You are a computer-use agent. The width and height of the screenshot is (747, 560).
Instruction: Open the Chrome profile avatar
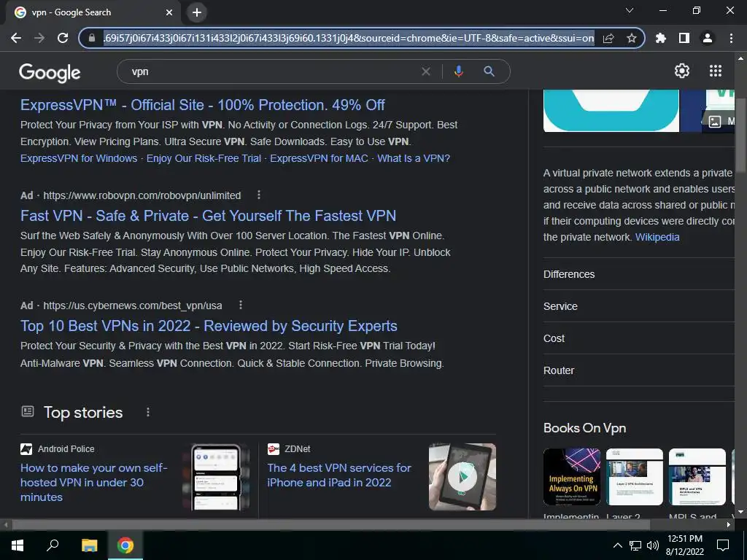tap(708, 38)
